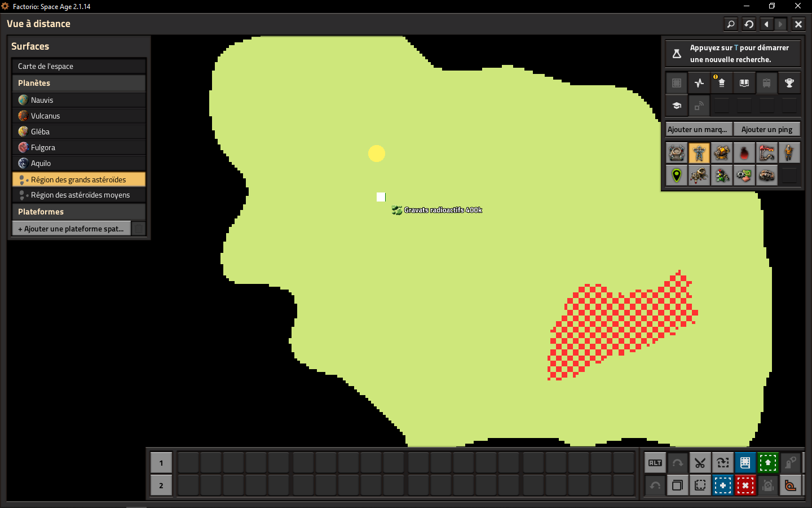Select the Vulcanus planet

(x=79, y=116)
